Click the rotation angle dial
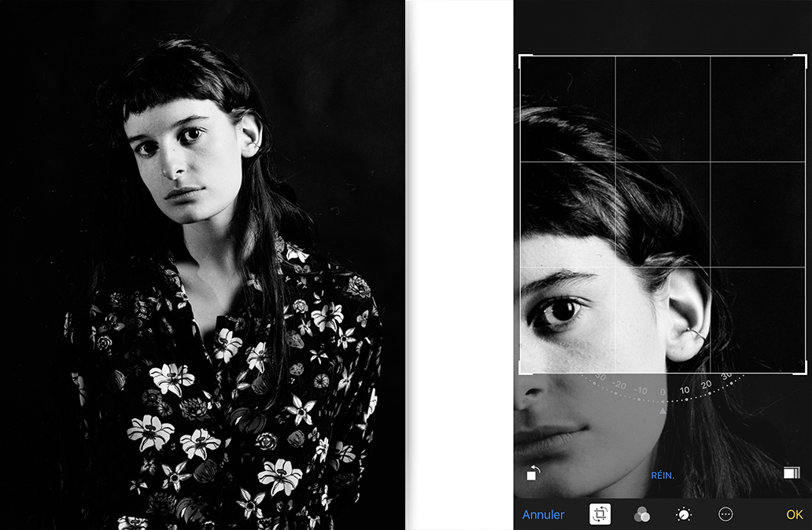Viewport: 812px width, 530px height. [x=663, y=390]
